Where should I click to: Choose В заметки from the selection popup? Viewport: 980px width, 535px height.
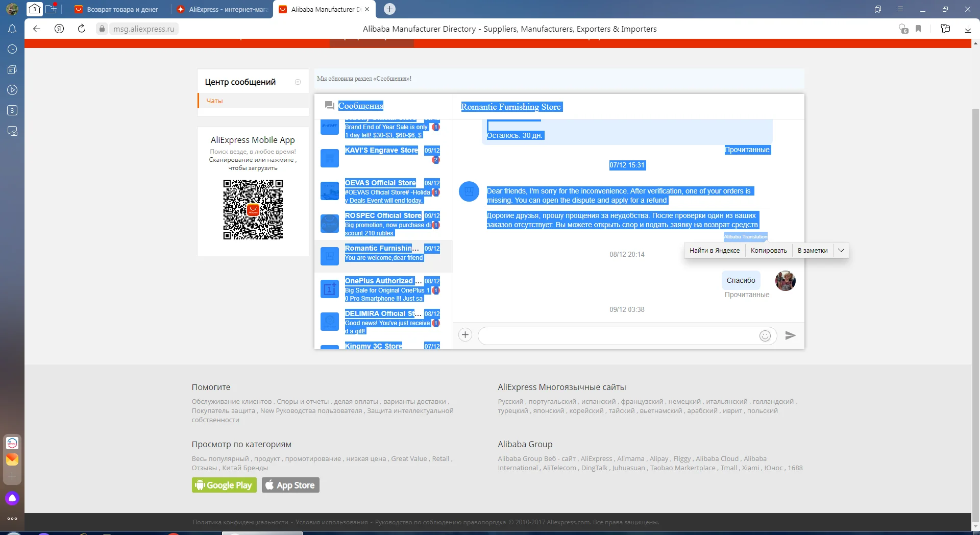pos(813,251)
